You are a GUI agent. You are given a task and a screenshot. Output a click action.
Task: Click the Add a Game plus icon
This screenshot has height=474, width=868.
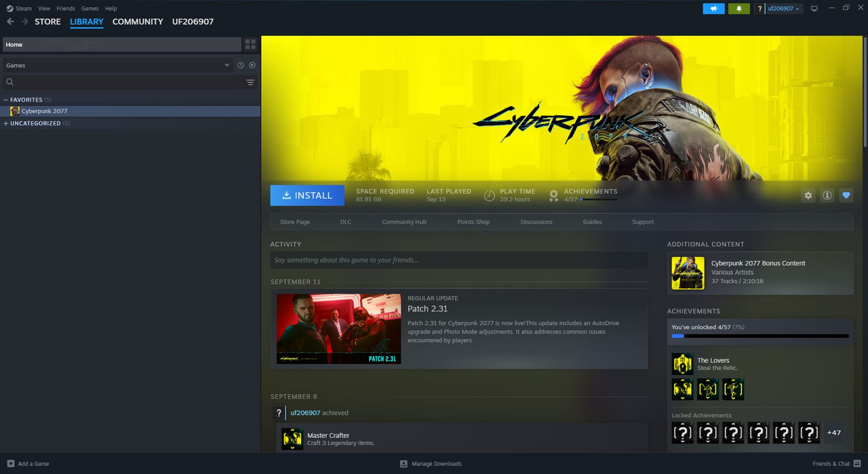[10, 464]
